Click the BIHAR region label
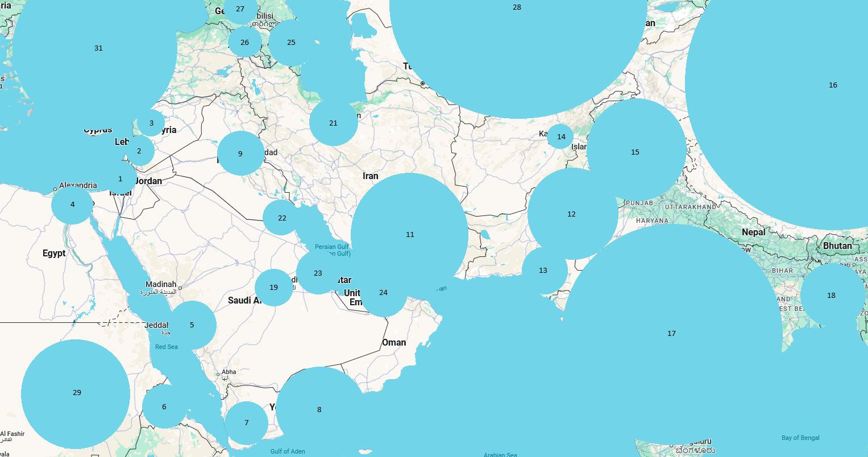The width and height of the screenshot is (868, 457). coord(782,271)
